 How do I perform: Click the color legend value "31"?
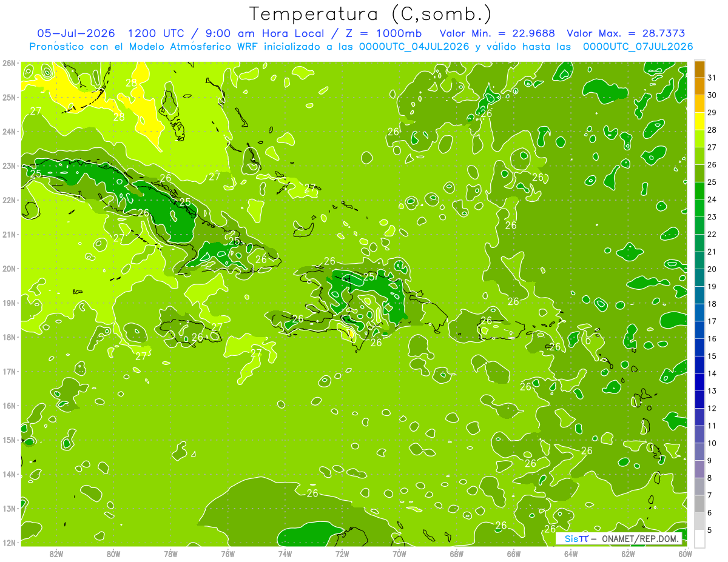[x=712, y=78]
